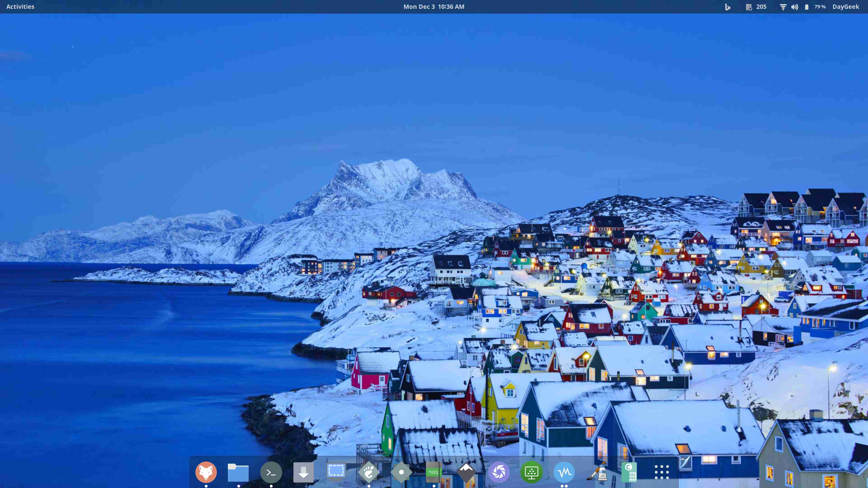Launch the green nqq notepad app

pyautogui.click(x=434, y=472)
